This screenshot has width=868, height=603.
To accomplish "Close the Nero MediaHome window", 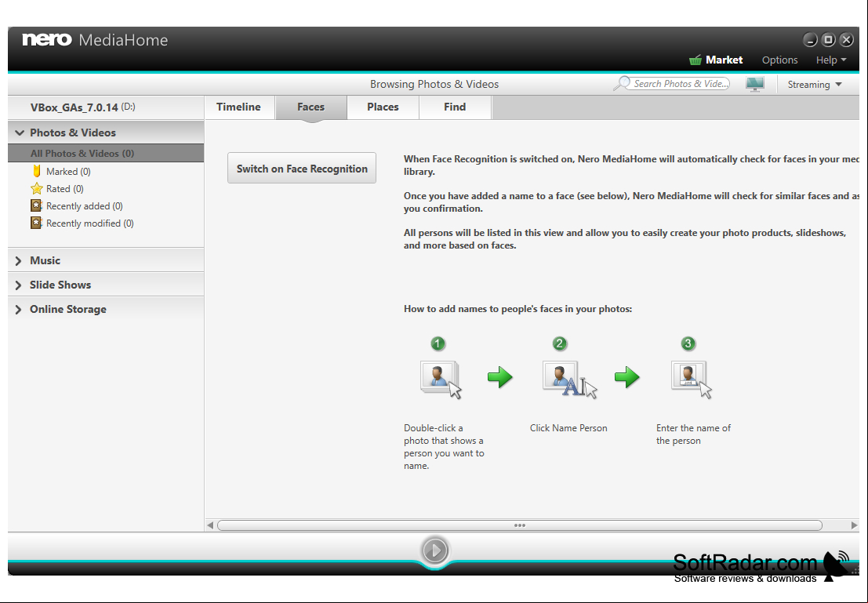I will tap(846, 39).
